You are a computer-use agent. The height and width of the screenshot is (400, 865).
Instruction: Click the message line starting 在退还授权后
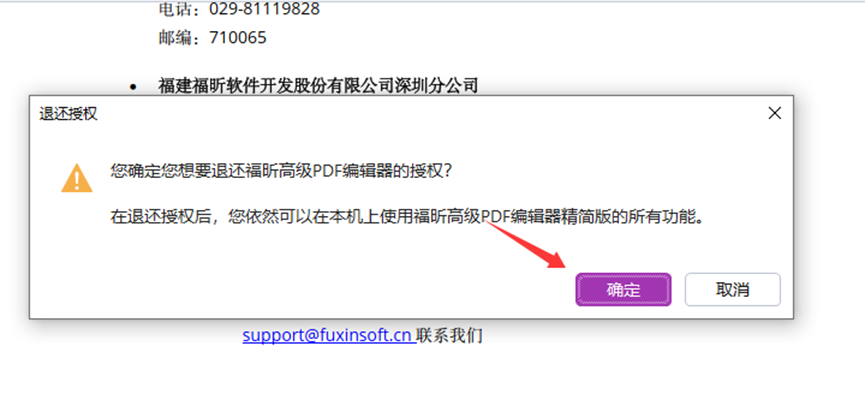(x=408, y=217)
